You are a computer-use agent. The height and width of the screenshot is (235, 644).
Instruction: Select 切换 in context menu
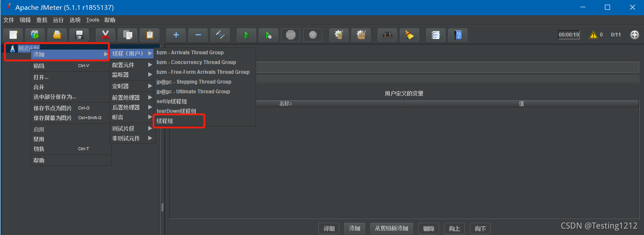click(x=70, y=149)
